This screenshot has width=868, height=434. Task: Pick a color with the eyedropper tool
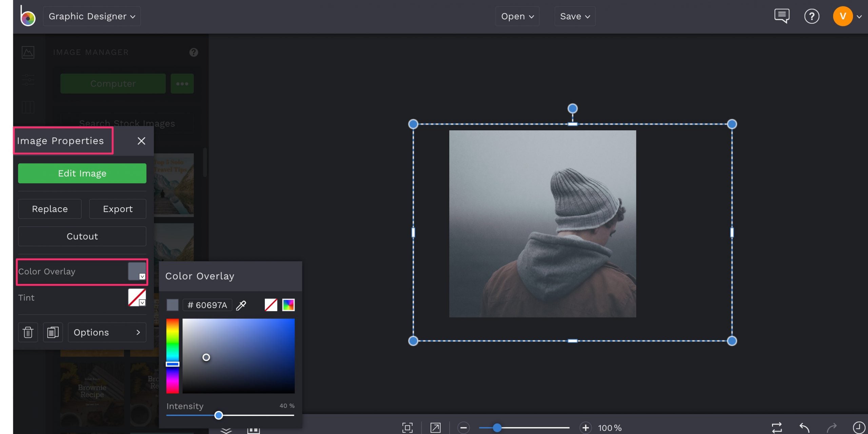pyautogui.click(x=241, y=305)
